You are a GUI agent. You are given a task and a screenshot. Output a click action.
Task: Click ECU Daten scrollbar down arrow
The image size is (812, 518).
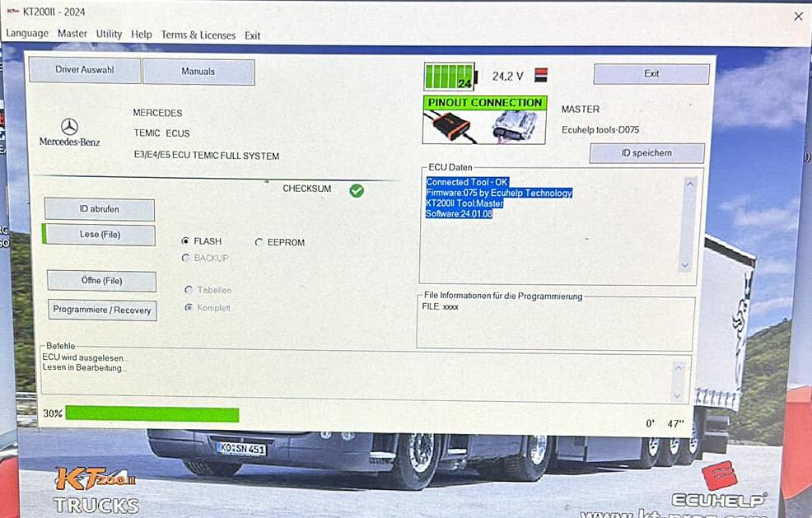click(x=685, y=265)
